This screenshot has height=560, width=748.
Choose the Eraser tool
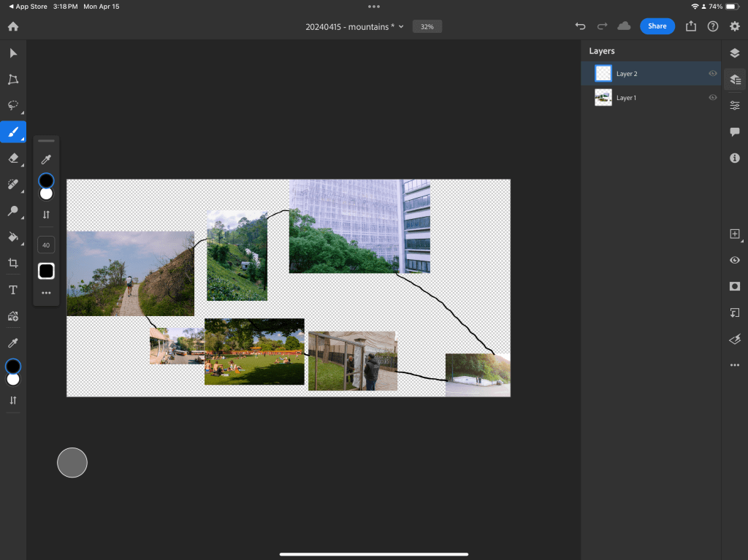(x=13, y=158)
